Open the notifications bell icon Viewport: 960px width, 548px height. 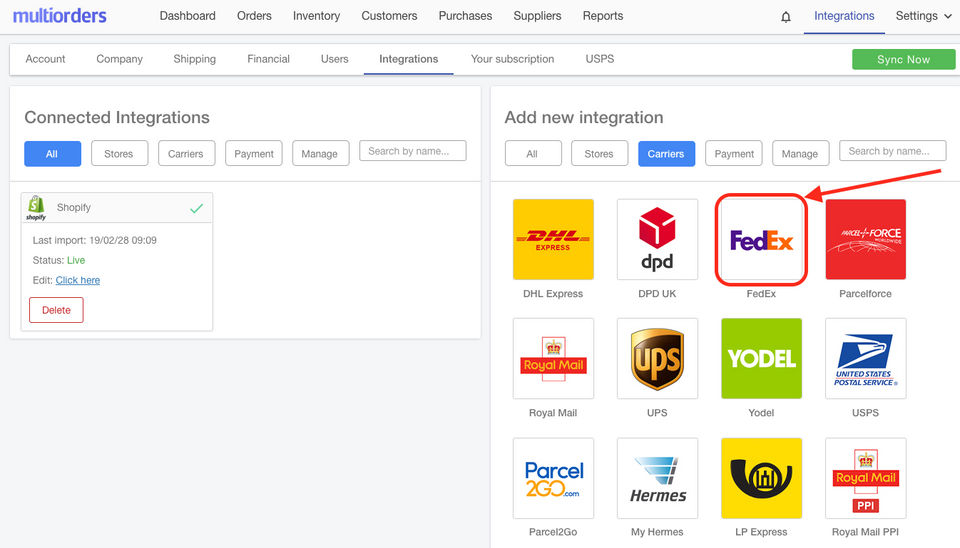[786, 17]
